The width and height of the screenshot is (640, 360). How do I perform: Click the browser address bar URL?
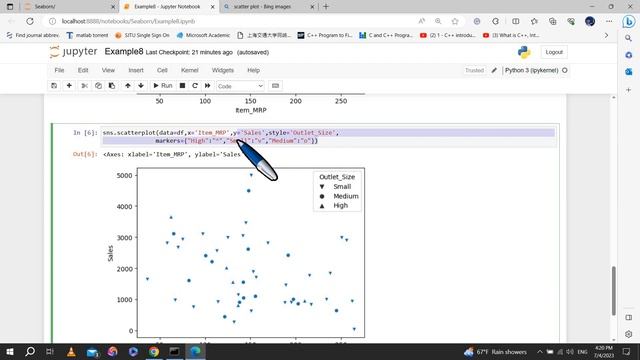(128, 21)
